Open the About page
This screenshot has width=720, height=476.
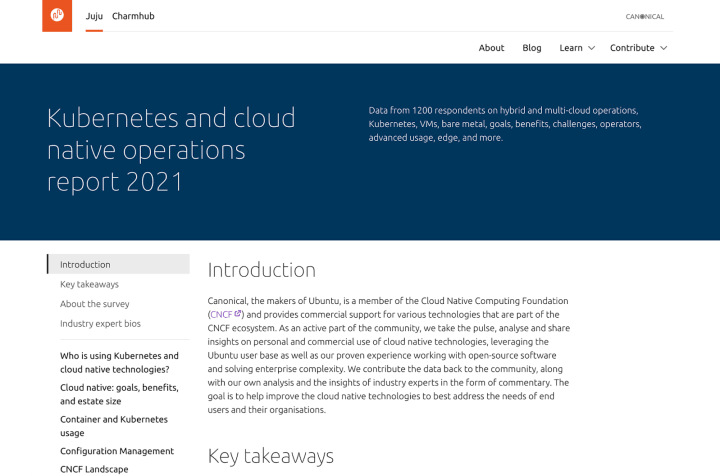(491, 48)
